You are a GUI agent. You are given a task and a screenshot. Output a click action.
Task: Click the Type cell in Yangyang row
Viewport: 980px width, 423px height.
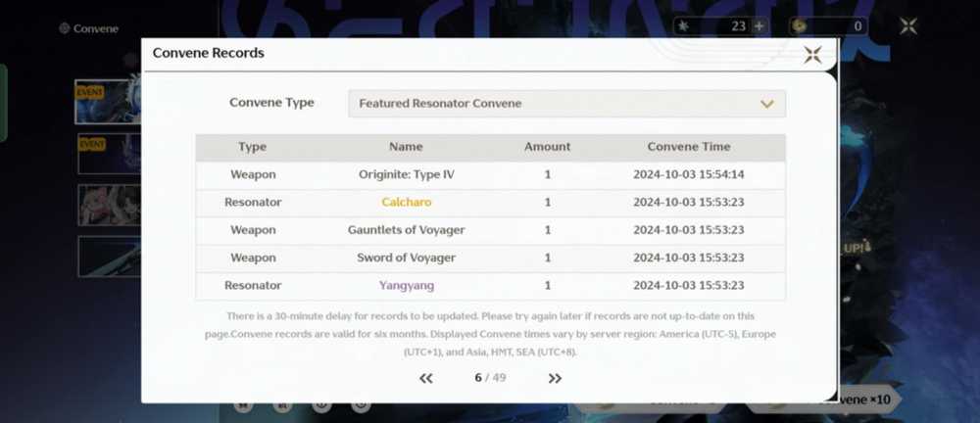[x=253, y=285]
